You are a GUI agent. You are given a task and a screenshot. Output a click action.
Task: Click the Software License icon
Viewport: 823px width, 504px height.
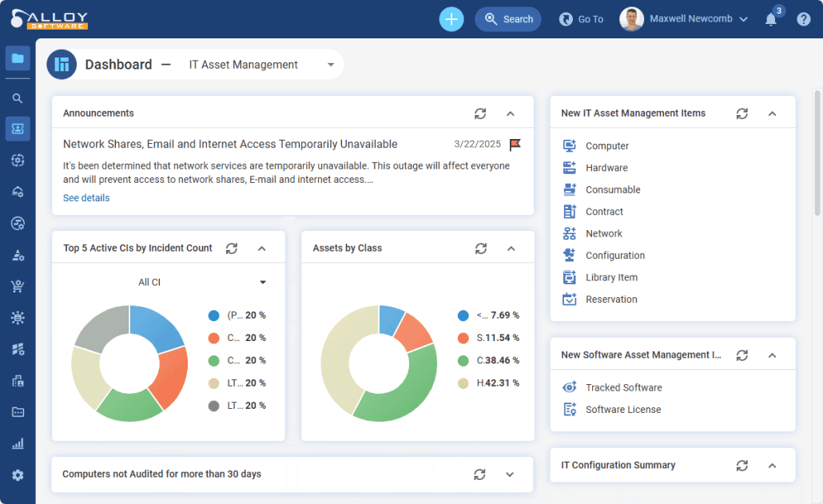(x=571, y=409)
